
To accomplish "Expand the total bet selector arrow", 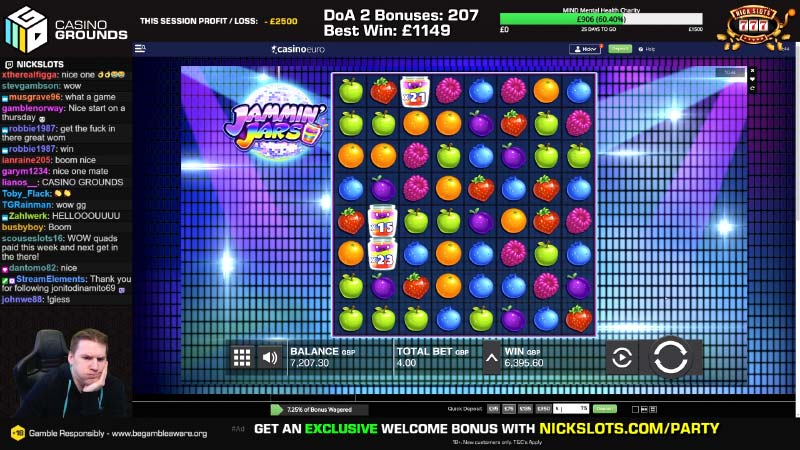I will pos(491,358).
